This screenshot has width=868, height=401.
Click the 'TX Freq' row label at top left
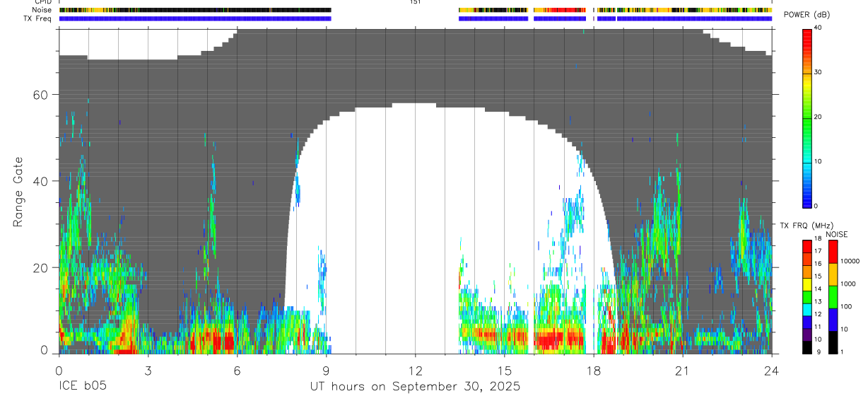pyautogui.click(x=37, y=18)
